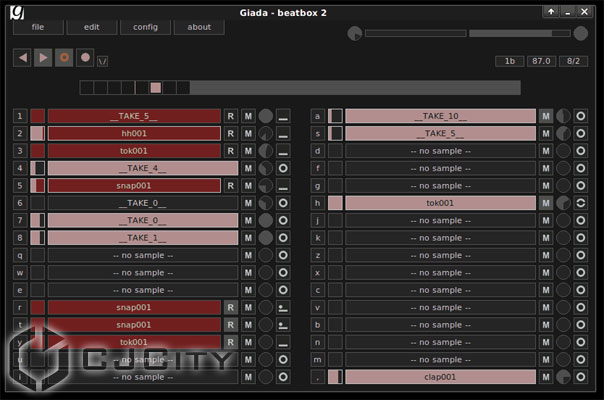The height and width of the screenshot is (400, 604).
Task: Click the input record circle button
Action: [x=85, y=58]
